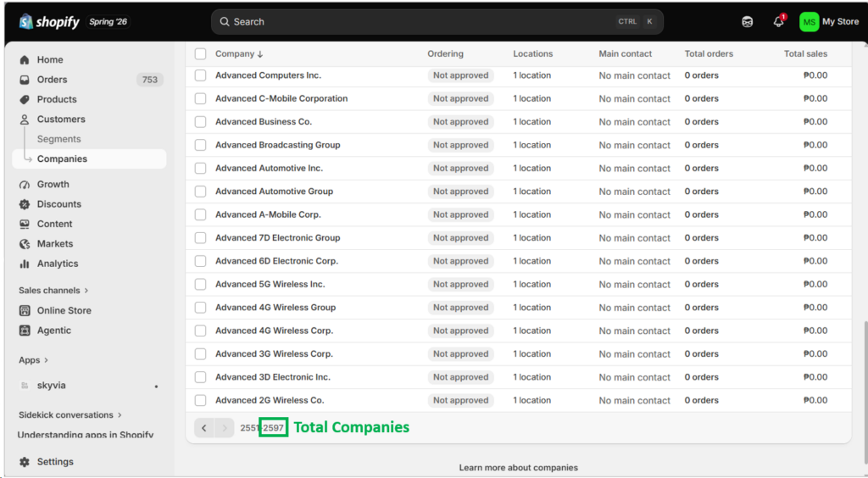Check Advanced 5G Wireless Inc. row

coord(200,285)
